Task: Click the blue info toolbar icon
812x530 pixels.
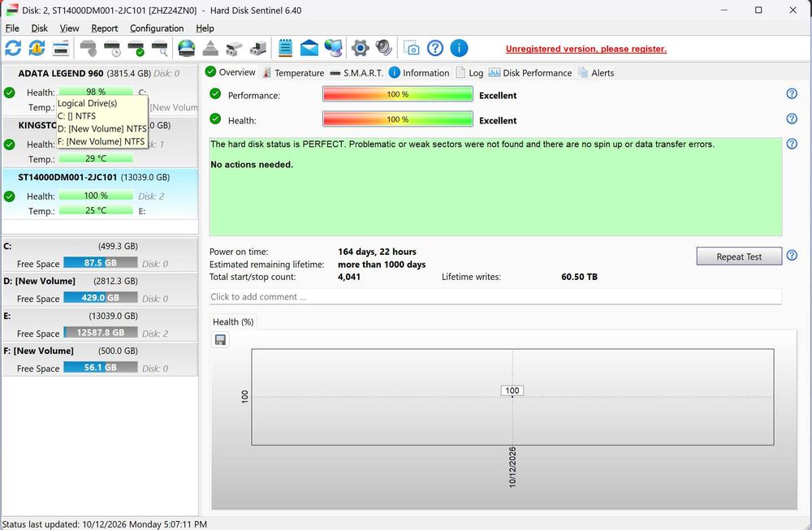Action: pyautogui.click(x=459, y=48)
